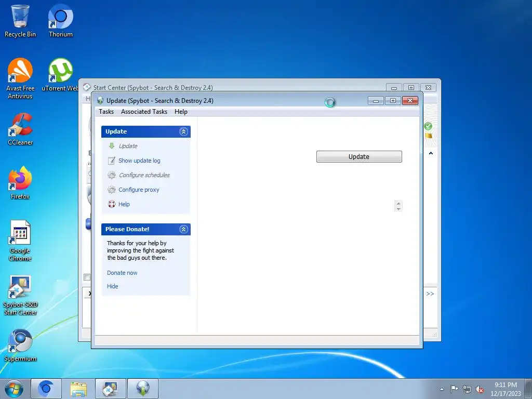
Task: Open Action Center flag in system tray
Action: point(454,389)
